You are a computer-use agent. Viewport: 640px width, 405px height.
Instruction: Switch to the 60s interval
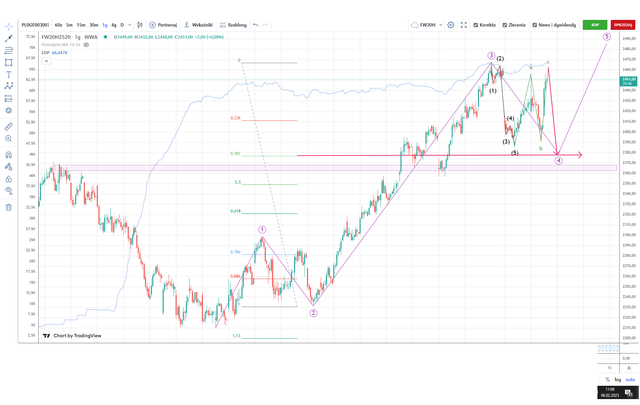click(58, 25)
